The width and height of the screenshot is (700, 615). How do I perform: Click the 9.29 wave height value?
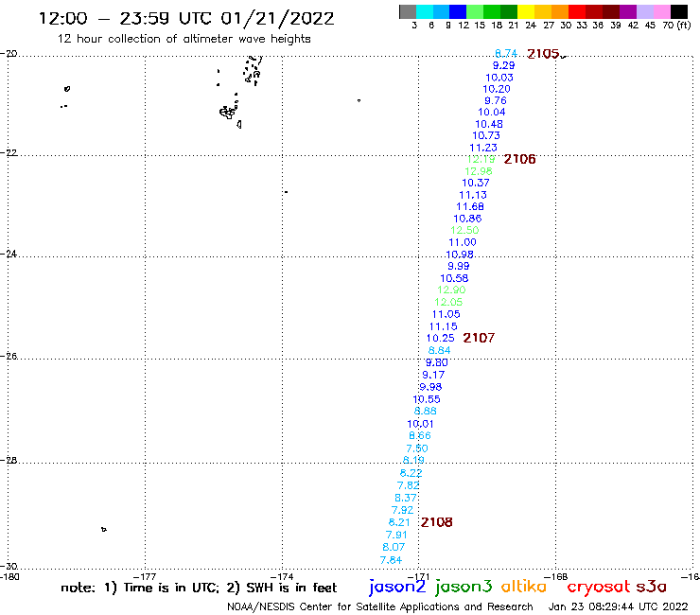[503, 65]
